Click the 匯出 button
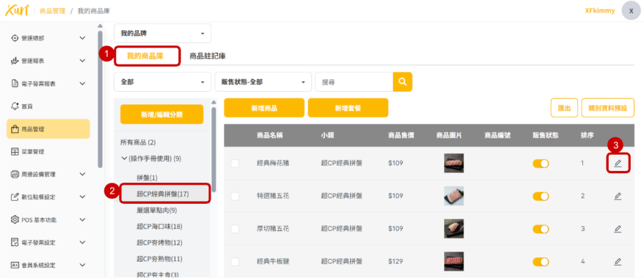This screenshot has width=644, height=278. [563, 108]
